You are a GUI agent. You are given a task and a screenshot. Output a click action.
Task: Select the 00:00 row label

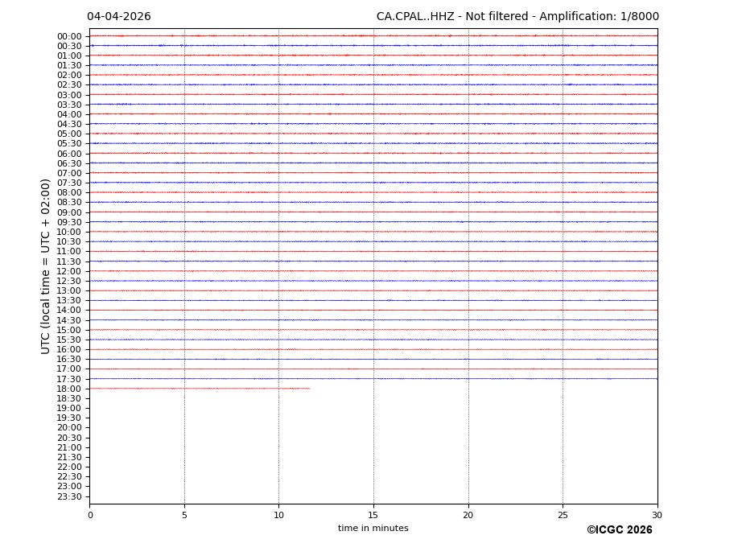69,36
